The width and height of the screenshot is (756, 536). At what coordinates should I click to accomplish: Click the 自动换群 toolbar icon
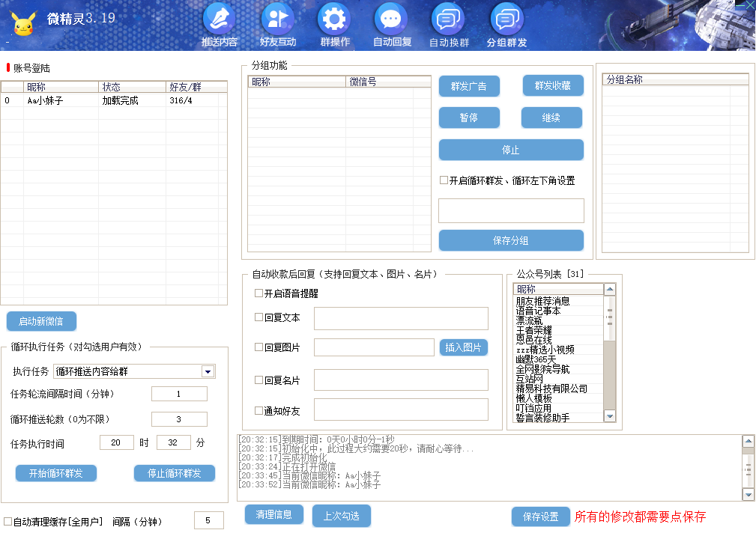pos(447,22)
